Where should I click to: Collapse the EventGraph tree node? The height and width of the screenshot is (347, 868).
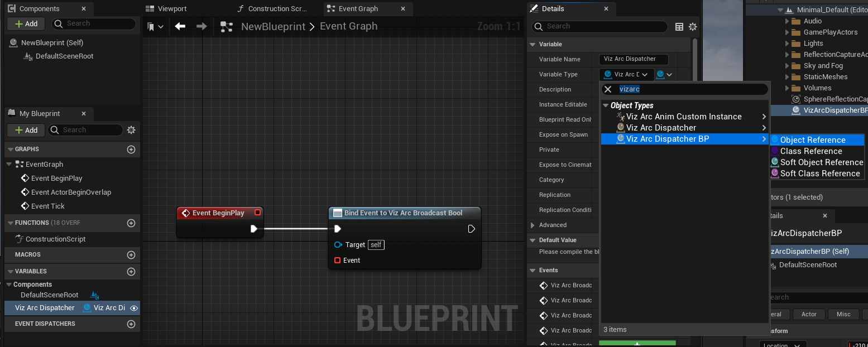point(9,165)
